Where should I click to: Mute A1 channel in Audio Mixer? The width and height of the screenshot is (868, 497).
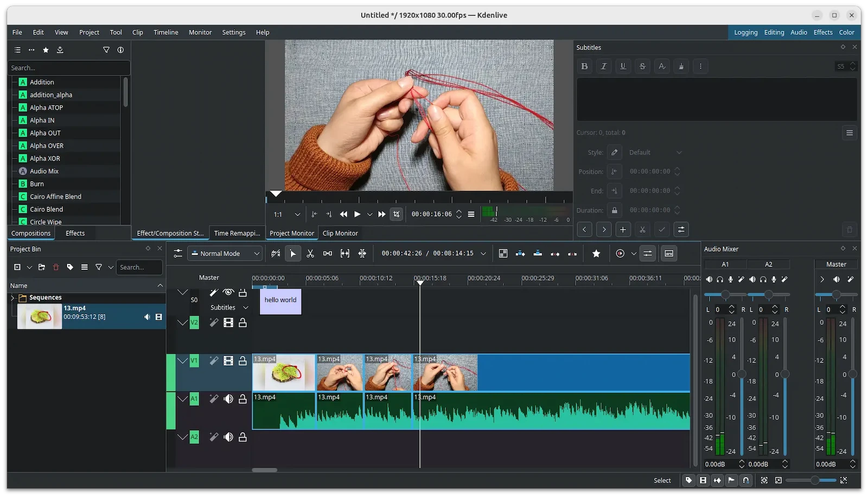pos(709,279)
